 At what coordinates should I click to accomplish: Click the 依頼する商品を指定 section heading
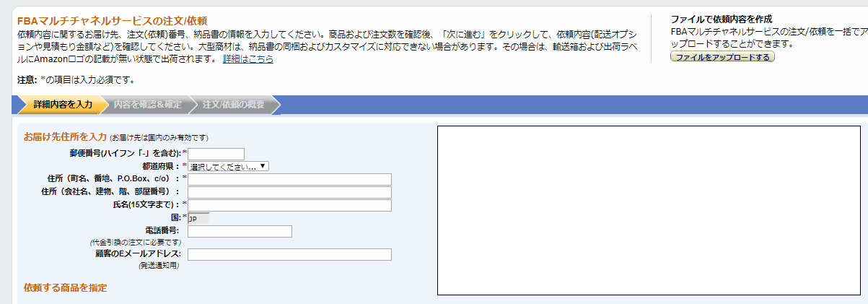pos(65,287)
